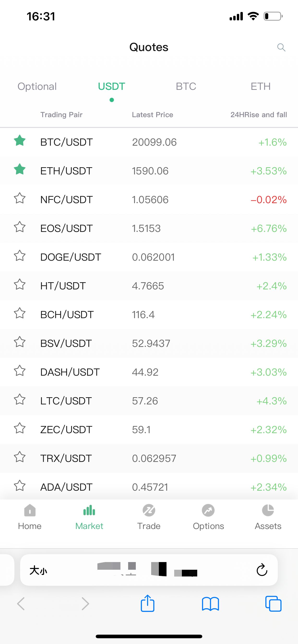Open the Assets pie chart icon
This screenshot has height=644, width=298.
[x=268, y=511]
